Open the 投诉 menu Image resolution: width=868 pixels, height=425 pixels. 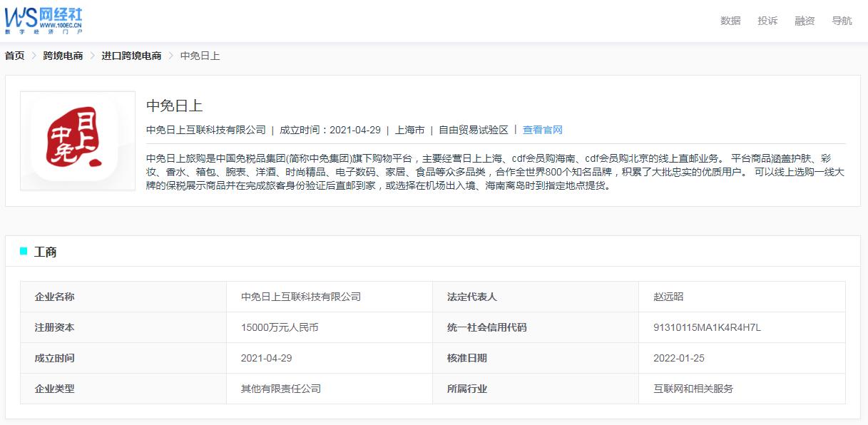pyautogui.click(x=767, y=21)
